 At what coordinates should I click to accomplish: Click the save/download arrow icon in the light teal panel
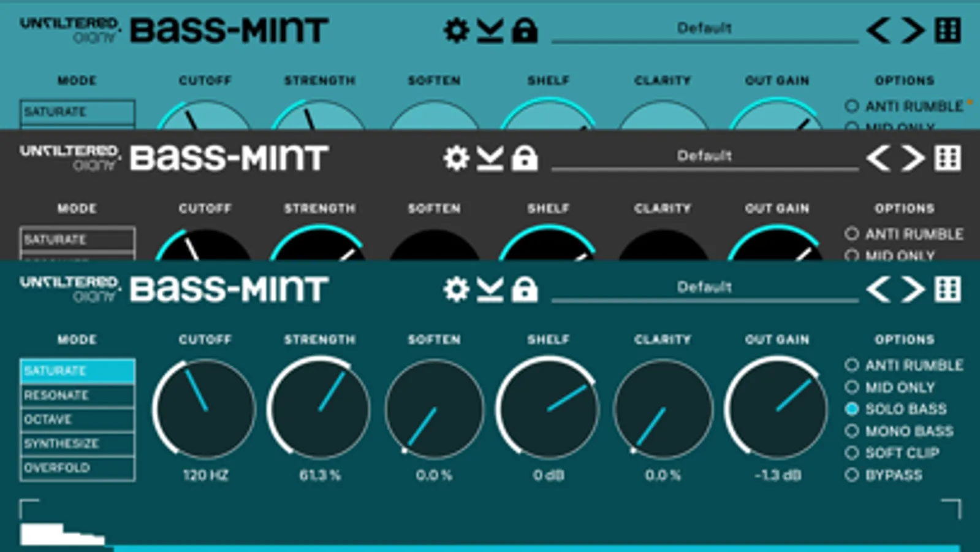[x=490, y=30]
